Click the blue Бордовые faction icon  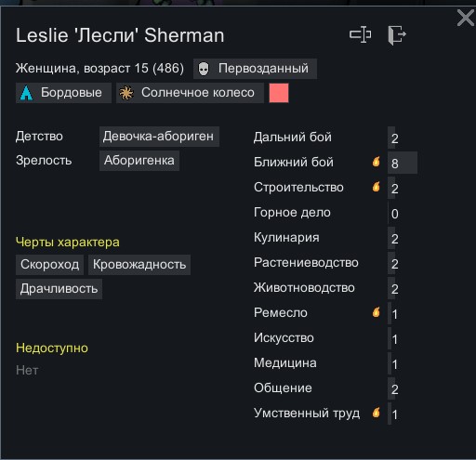coord(26,93)
